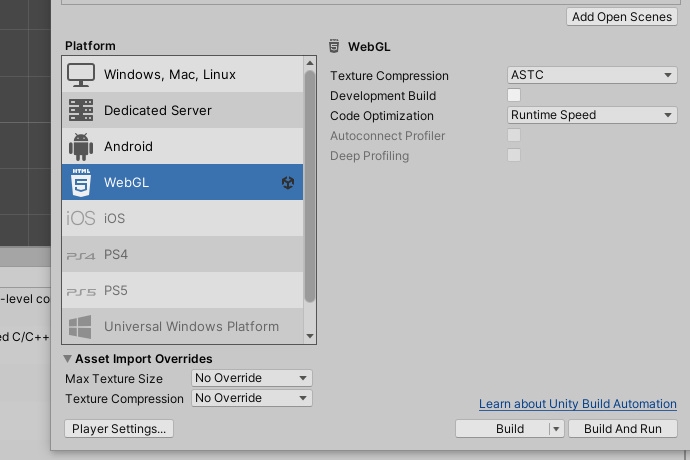Click the Dedicated Server platform icon
Screen dimensions: 690x460
pyautogui.click(x=81, y=111)
